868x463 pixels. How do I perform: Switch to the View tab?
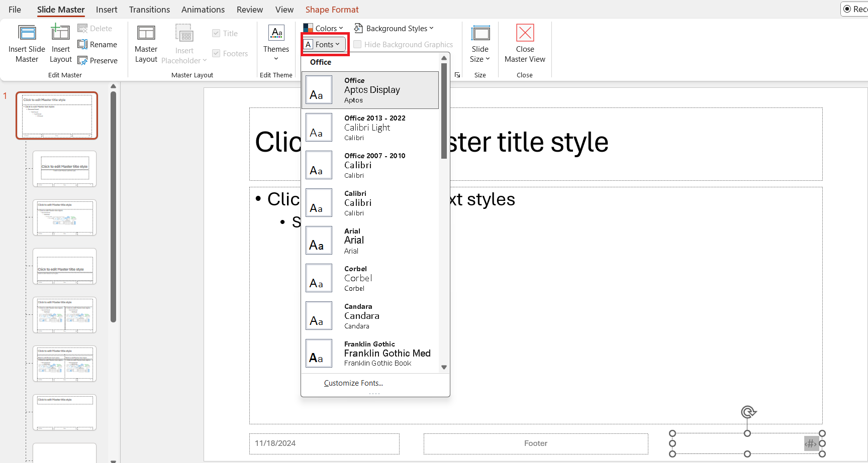(x=284, y=10)
